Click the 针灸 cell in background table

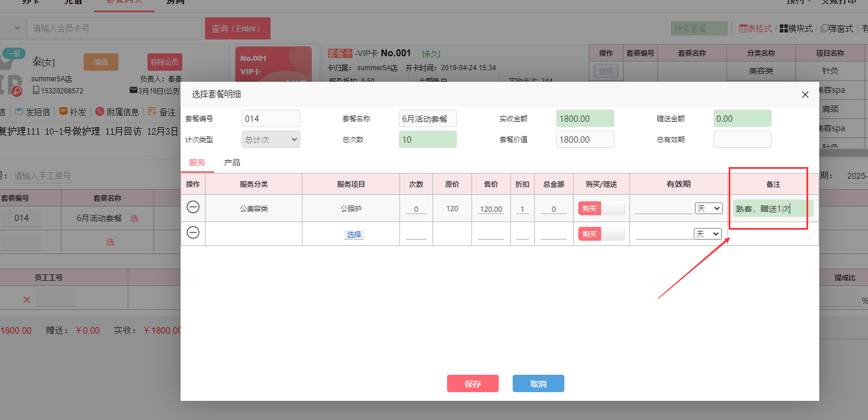coord(829,71)
